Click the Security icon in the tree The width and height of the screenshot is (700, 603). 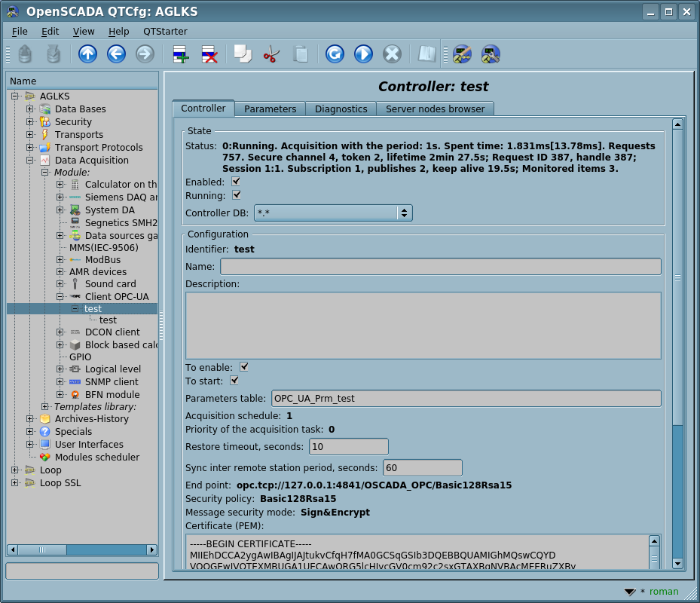click(45, 121)
